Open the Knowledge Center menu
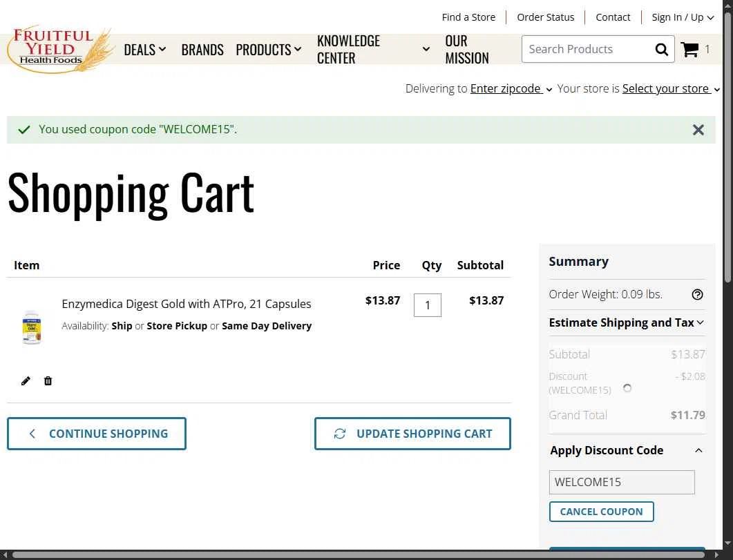 point(373,50)
